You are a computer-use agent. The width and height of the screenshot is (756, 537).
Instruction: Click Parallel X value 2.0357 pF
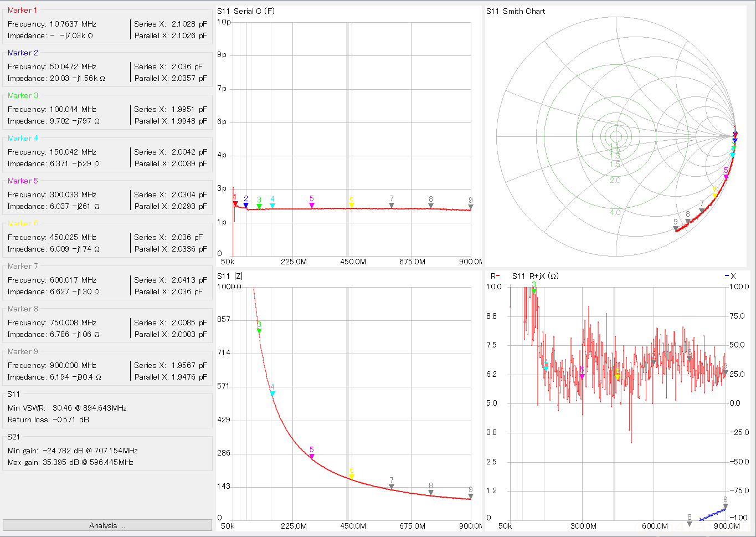(189, 78)
